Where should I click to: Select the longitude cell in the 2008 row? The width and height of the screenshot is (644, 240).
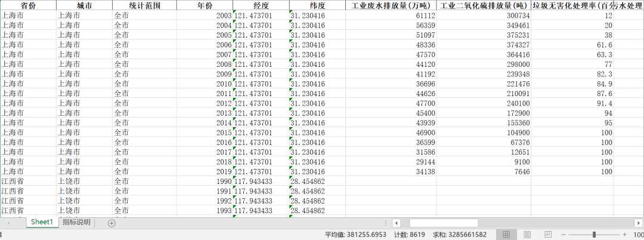coord(261,64)
